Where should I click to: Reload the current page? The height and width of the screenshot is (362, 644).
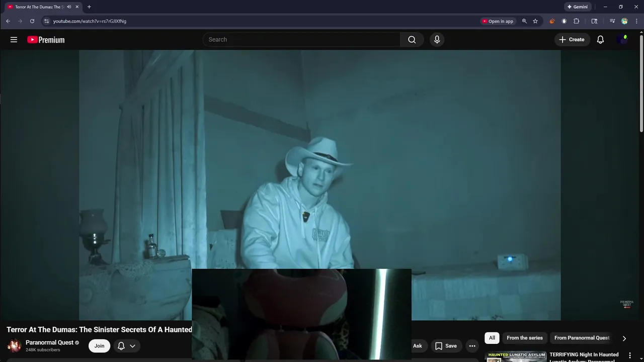pyautogui.click(x=32, y=21)
